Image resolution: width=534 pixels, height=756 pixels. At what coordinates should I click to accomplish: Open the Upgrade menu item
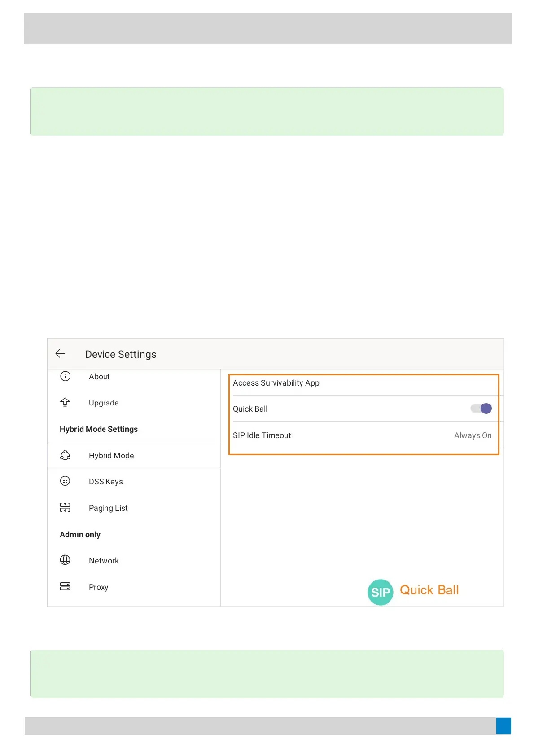point(134,403)
